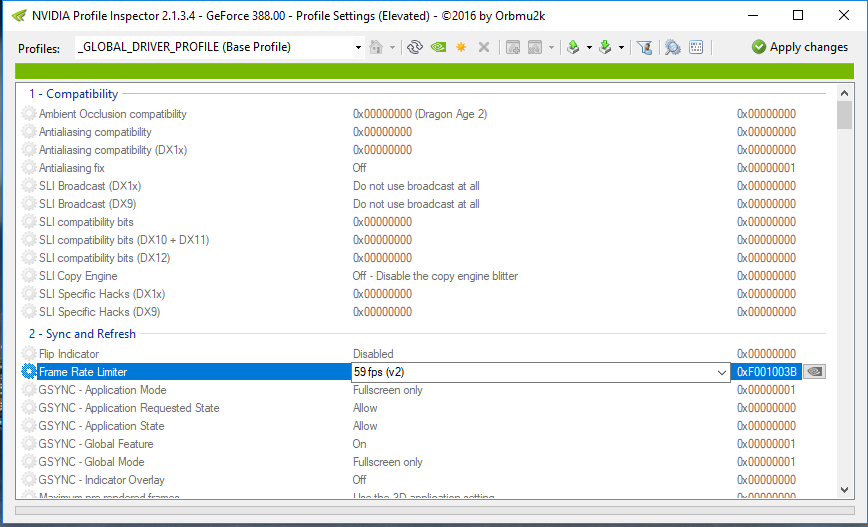Click the gear icon beside SLI compatibility bits (DX12)

(29, 258)
